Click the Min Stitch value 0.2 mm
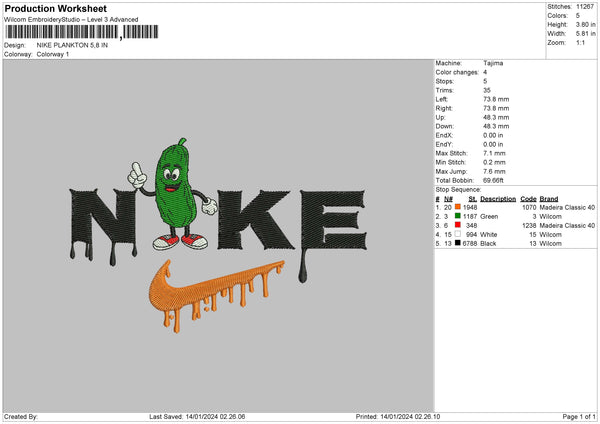Viewport: 600px width, 424px height. pos(494,162)
